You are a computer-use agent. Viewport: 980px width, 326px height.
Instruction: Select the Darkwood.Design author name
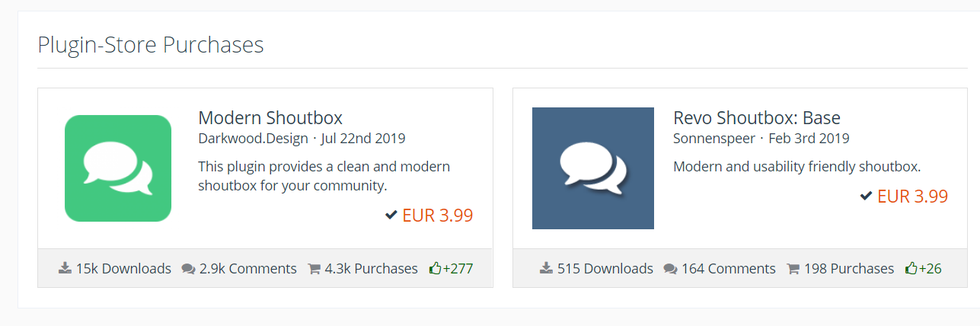[253, 139]
